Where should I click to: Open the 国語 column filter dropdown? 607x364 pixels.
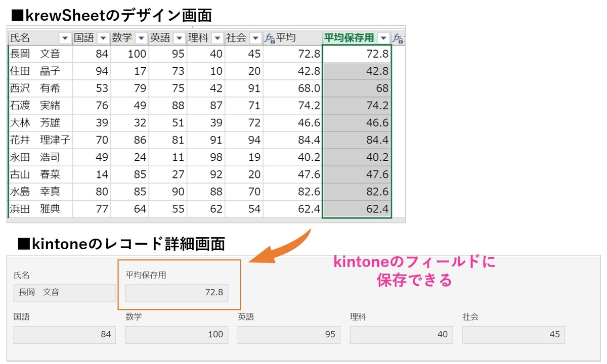(103, 38)
